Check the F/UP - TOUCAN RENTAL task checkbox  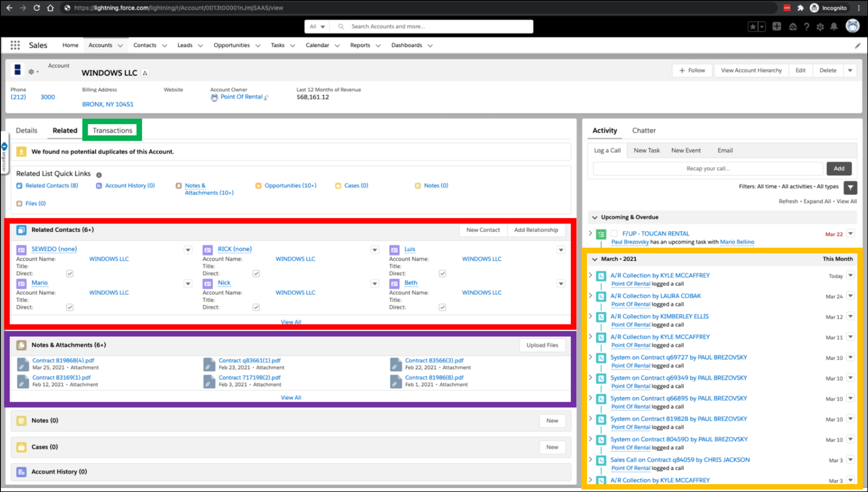click(614, 233)
